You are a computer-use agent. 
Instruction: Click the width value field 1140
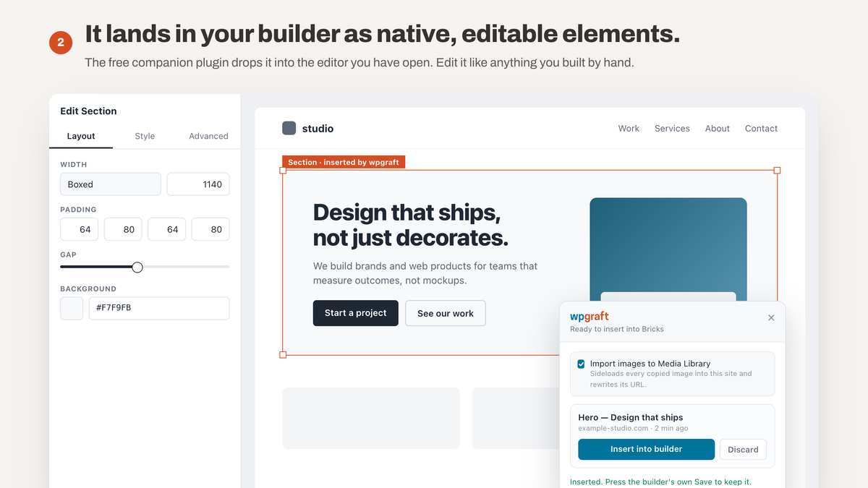198,184
